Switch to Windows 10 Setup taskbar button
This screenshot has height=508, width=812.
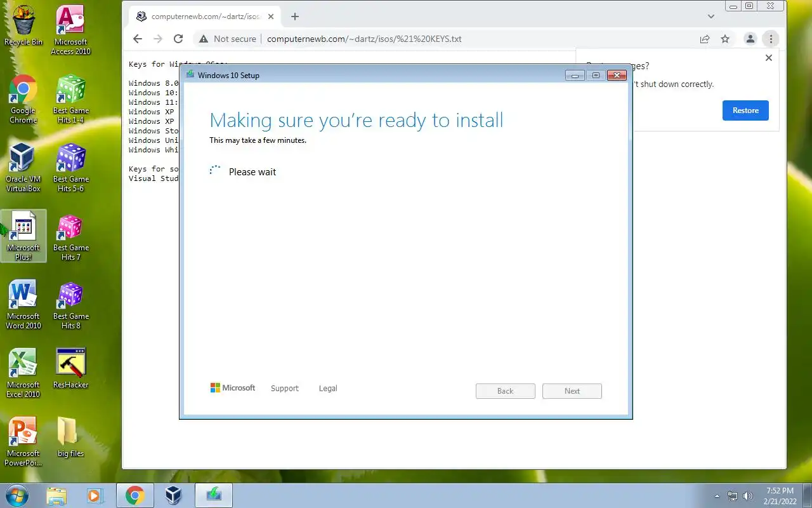[x=214, y=495]
